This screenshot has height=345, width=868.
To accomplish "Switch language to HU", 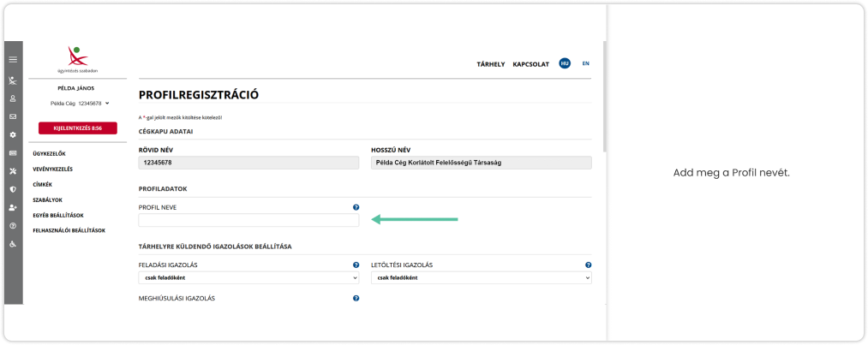I will [565, 63].
